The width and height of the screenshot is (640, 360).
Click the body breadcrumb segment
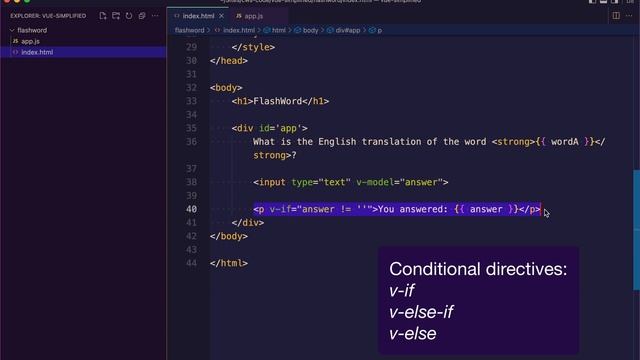pos(310,30)
